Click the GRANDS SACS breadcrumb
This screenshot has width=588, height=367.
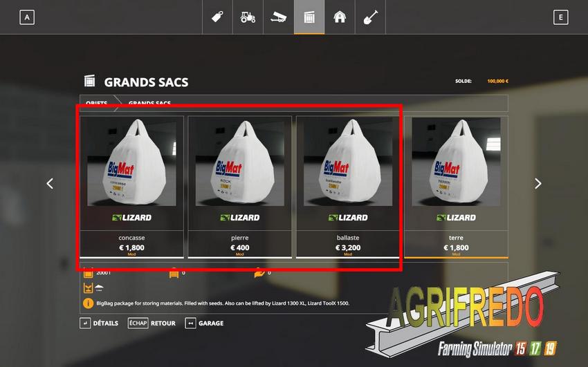149,103
